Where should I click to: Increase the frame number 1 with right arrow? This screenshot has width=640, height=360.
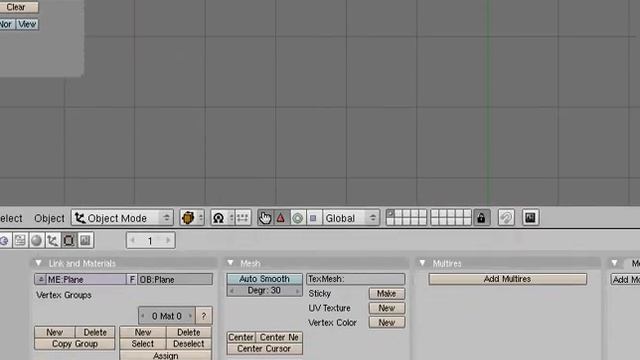click(168, 240)
